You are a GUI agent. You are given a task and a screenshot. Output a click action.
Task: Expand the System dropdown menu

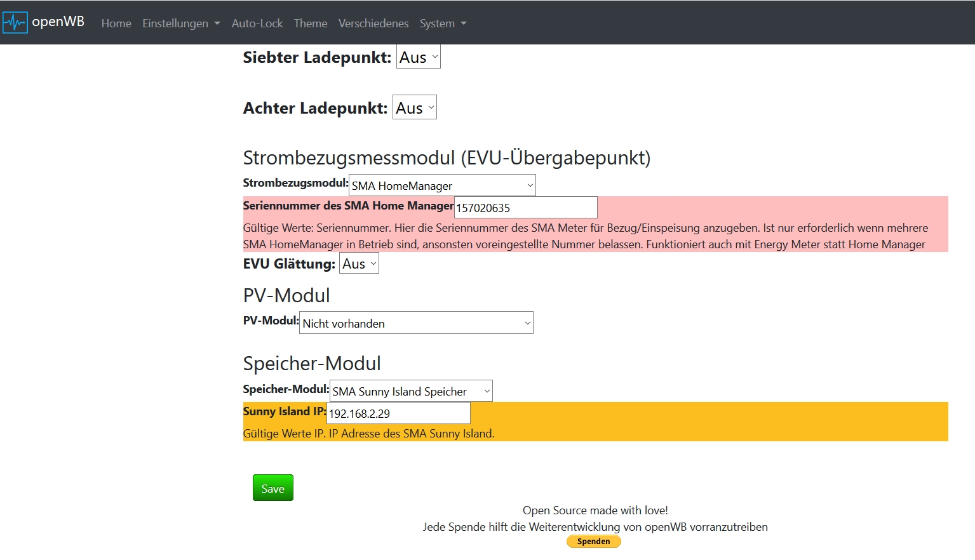coord(443,23)
